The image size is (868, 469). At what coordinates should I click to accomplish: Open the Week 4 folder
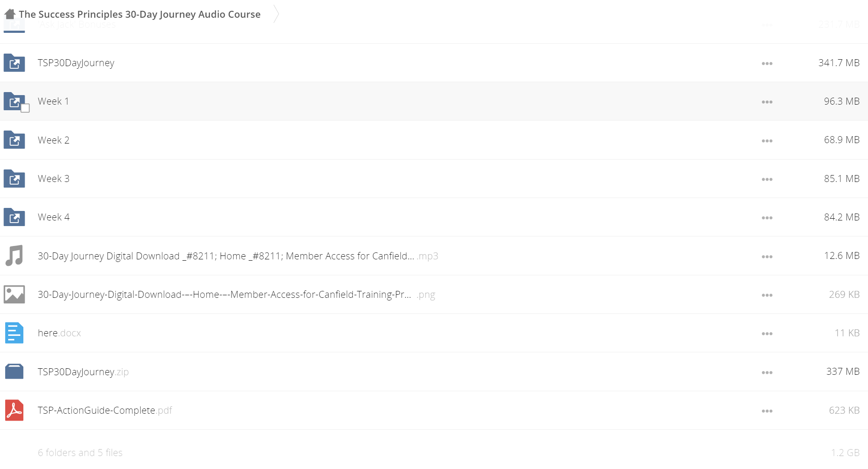(54, 217)
